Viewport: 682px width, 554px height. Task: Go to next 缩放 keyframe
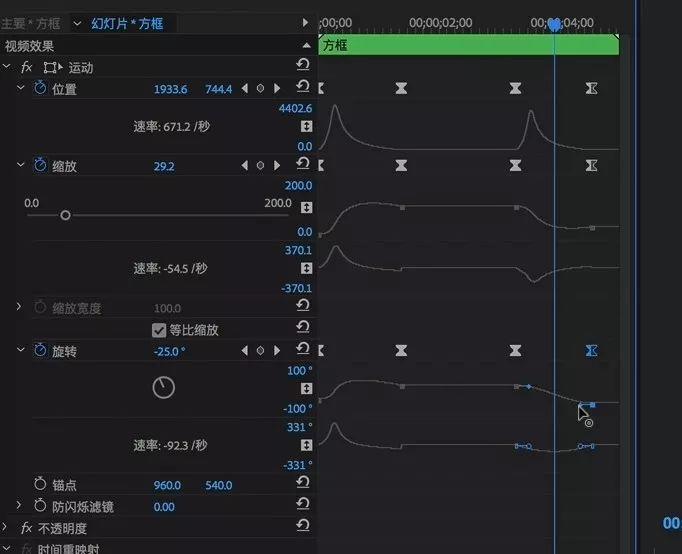[277, 166]
